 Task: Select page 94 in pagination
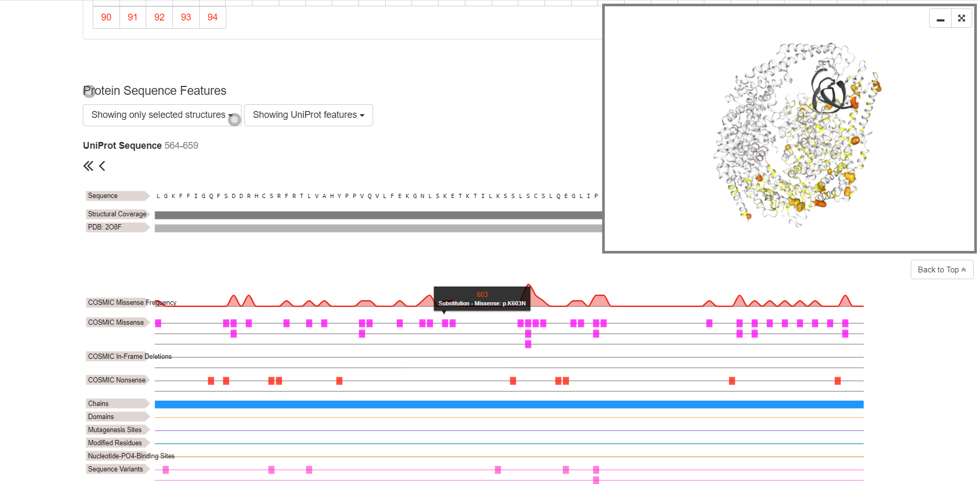coord(212,17)
